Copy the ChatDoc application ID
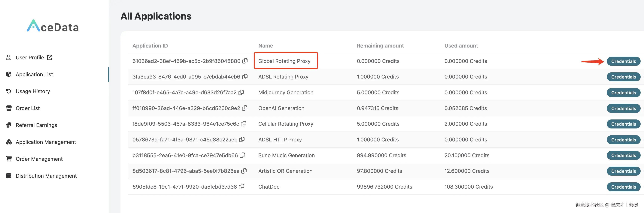 pos(241,187)
